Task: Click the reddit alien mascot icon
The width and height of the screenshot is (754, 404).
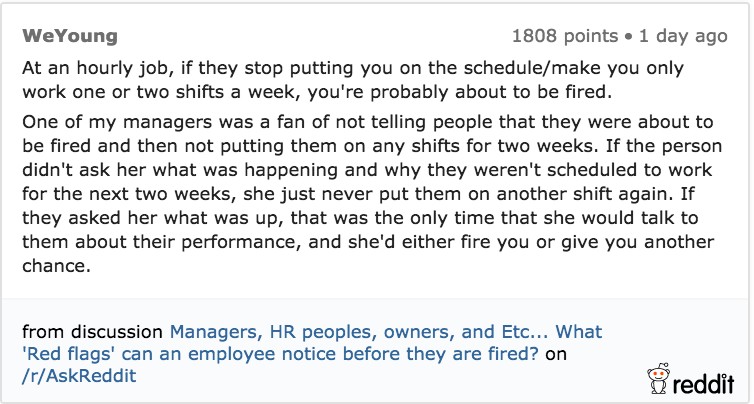Action: pos(660,379)
